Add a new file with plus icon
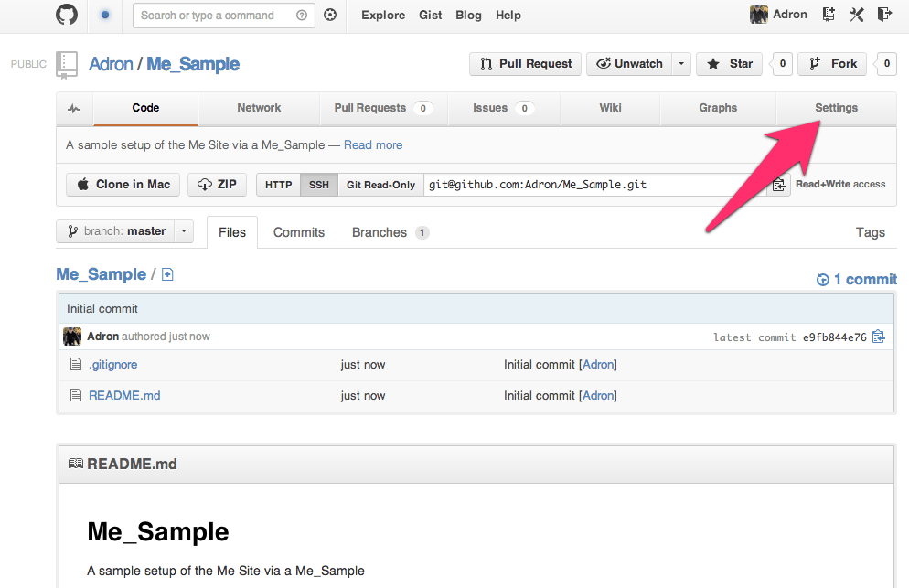The height and width of the screenshot is (588, 909). tap(167, 274)
